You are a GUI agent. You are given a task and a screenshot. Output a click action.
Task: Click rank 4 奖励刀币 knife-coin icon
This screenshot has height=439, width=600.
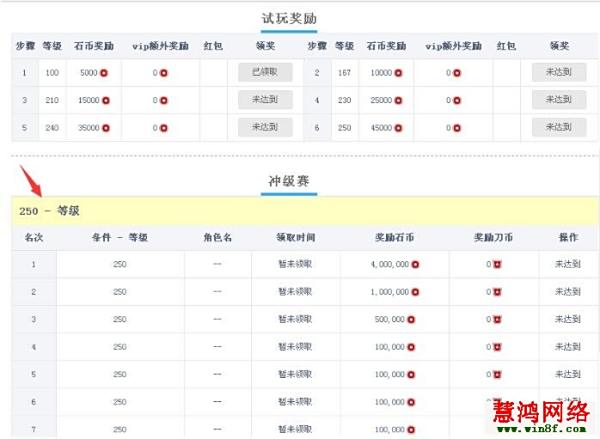(x=497, y=347)
